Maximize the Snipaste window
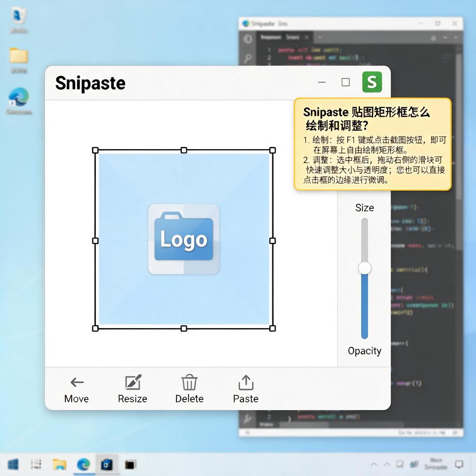This screenshot has height=476, width=476. coord(346,82)
